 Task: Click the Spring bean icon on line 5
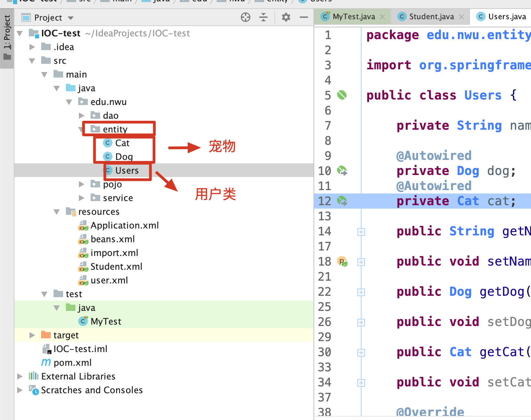pos(342,95)
